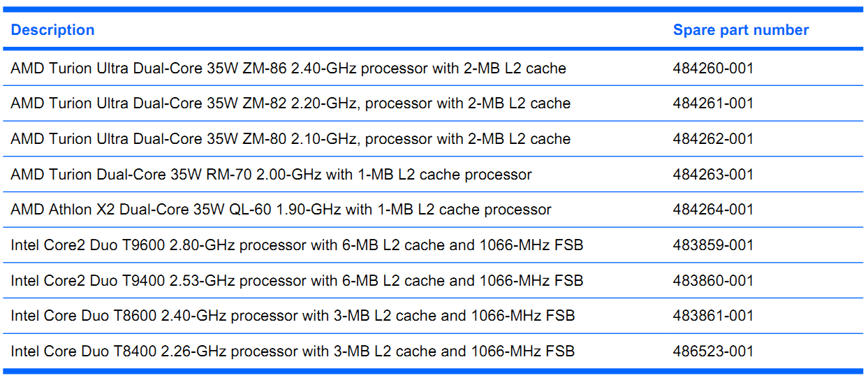Click the Intel Core Duo T8400 description
Image resolution: width=868 pixels, height=378 pixels.
pyautogui.click(x=293, y=351)
